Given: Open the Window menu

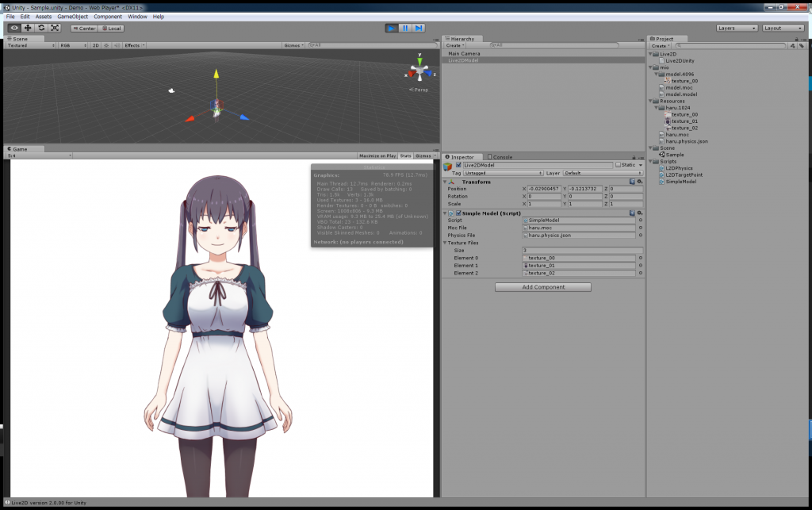Looking at the screenshot, I should pyautogui.click(x=137, y=17).
